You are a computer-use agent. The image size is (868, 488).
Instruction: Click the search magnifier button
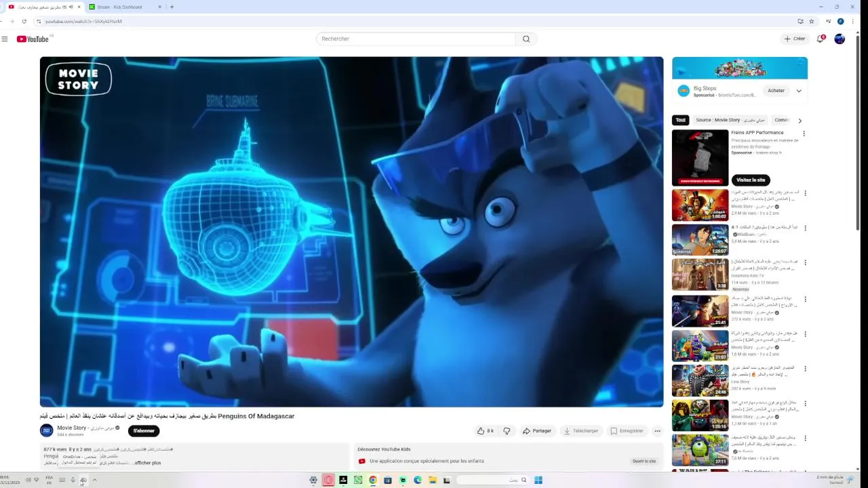[x=526, y=39]
